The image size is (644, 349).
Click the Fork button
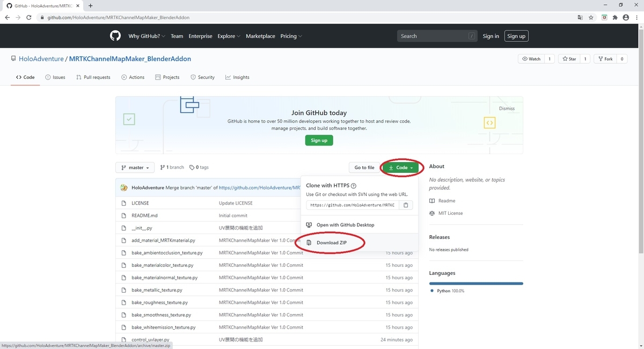click(x=605, y=59)
